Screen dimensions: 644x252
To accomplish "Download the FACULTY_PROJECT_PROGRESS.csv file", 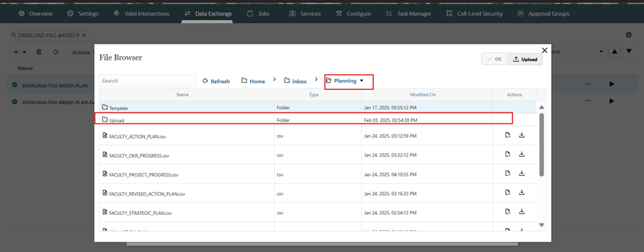I will tap(522, 173).
